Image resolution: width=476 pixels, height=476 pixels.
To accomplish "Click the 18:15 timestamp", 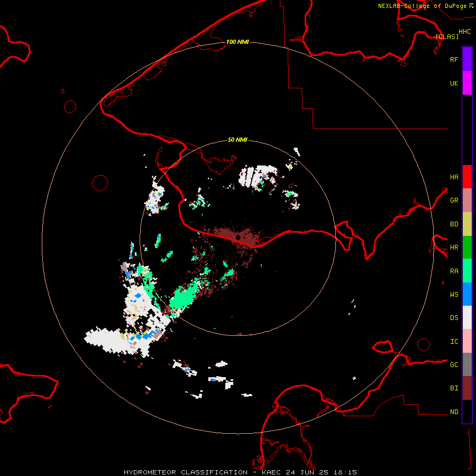I will coord(345,472).
